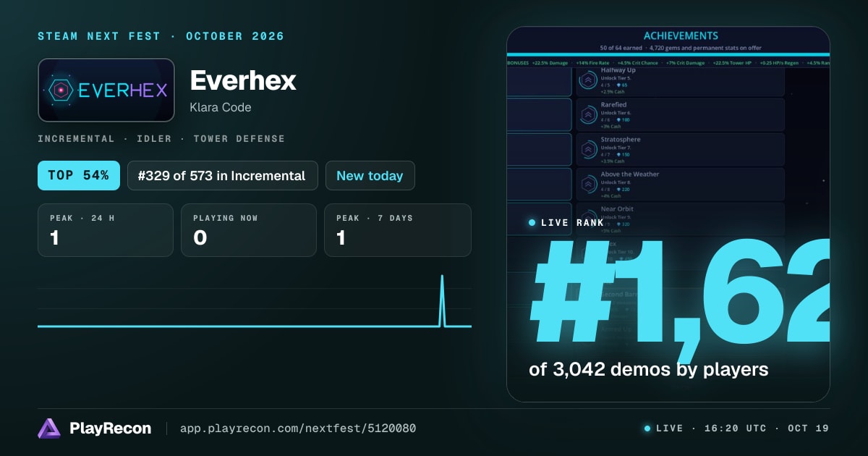Click the ACHIEVEMENTS heading
Screen dimensions: 868x456
pyautogui.click(x=681, y=35)
